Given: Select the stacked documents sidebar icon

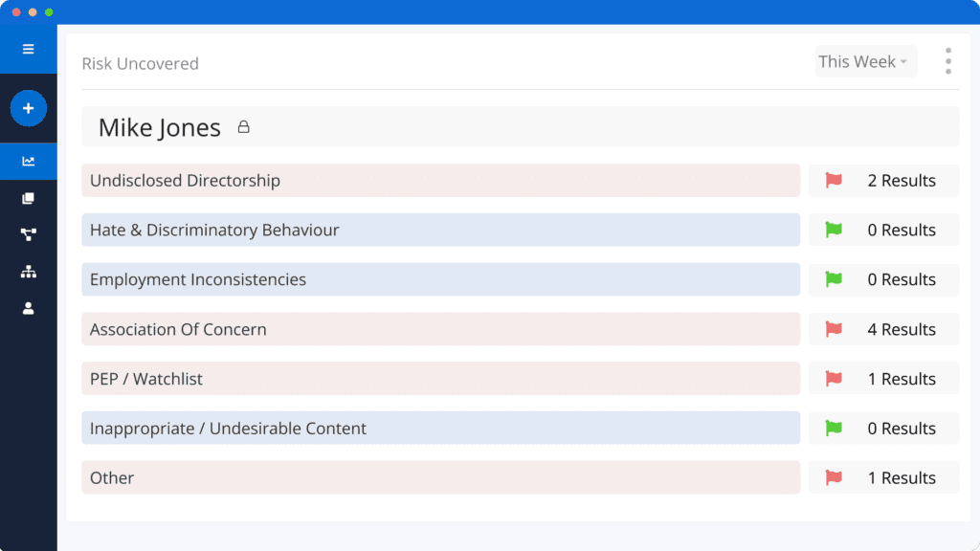Looking at the screenshot, I should coord(28,198).
